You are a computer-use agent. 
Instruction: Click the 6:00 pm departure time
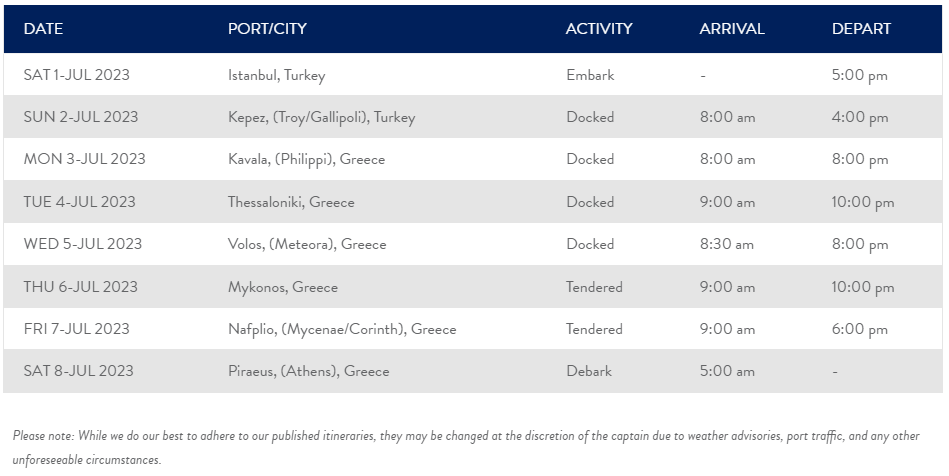(859, 329)
